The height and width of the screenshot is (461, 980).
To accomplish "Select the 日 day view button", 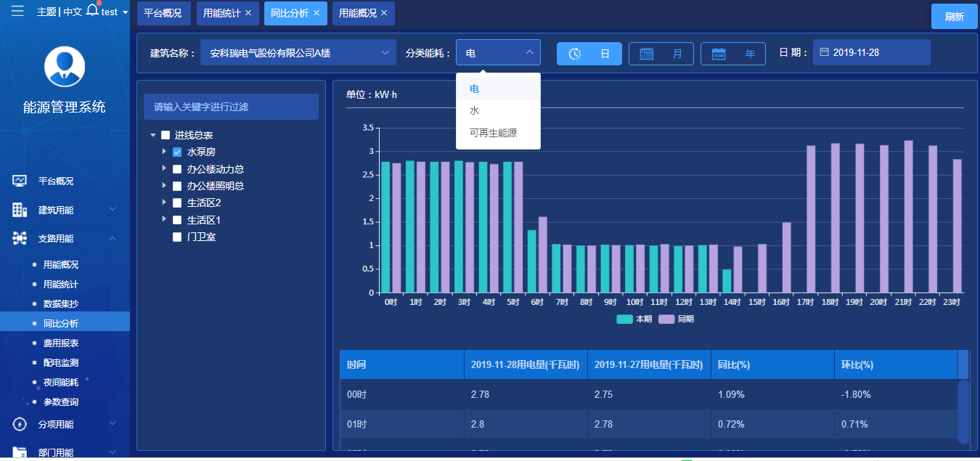I will click(x=589, y=54).
